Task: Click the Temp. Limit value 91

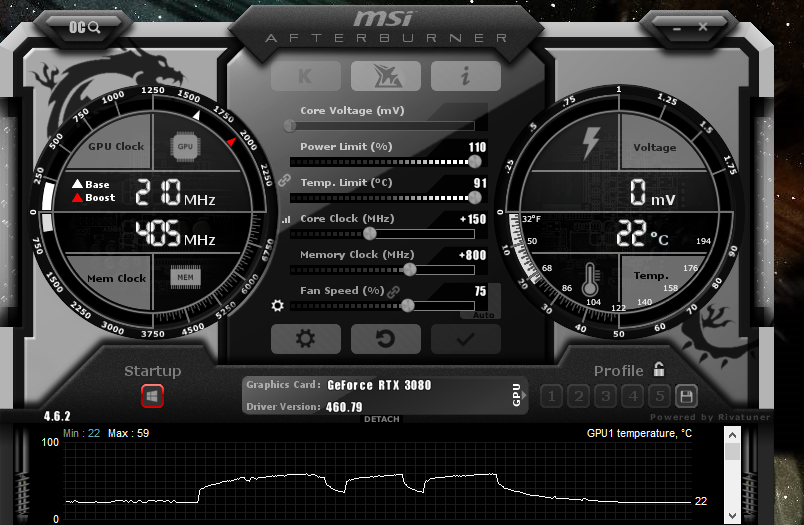Action: click(480, 183)
